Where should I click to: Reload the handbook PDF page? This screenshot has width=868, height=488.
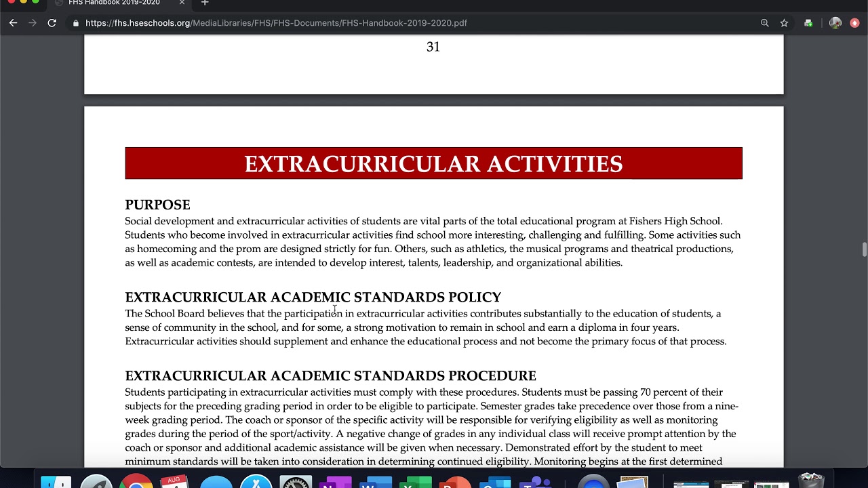[52, 23]
